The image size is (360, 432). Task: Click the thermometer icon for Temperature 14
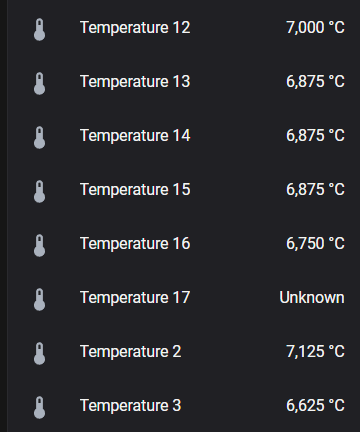pyautogui.click(x=39, y=137)
